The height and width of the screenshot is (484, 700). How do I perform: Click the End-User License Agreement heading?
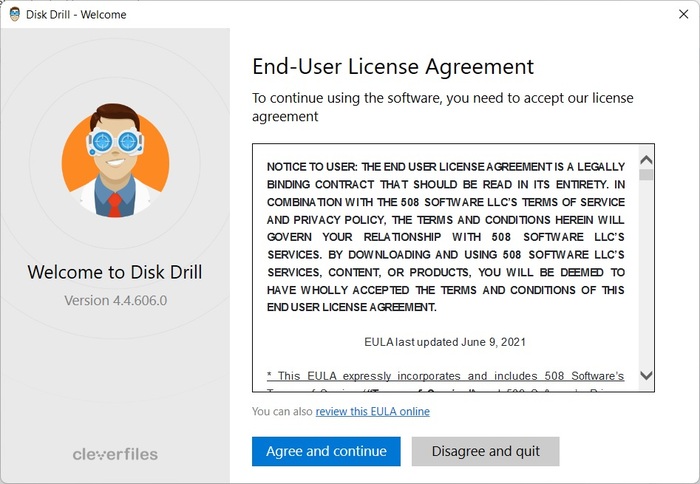click(393, 67)
